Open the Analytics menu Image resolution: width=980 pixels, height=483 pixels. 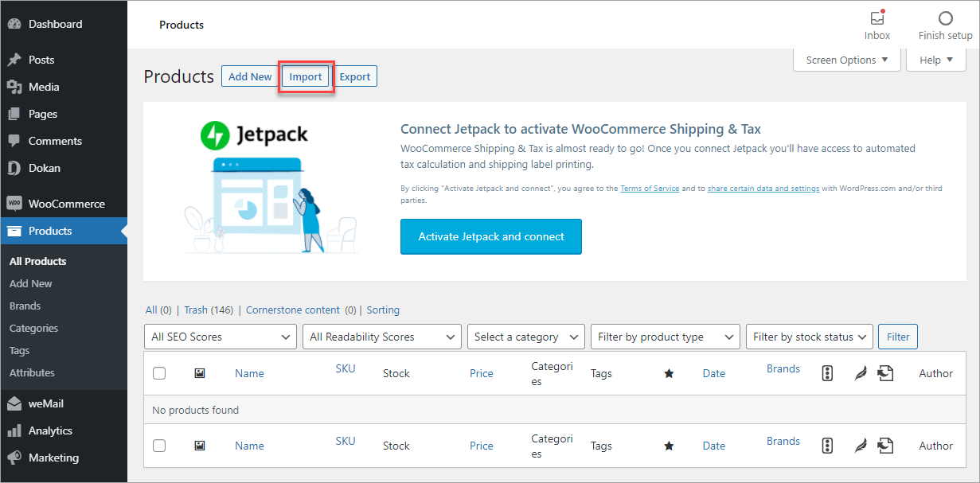64,430
